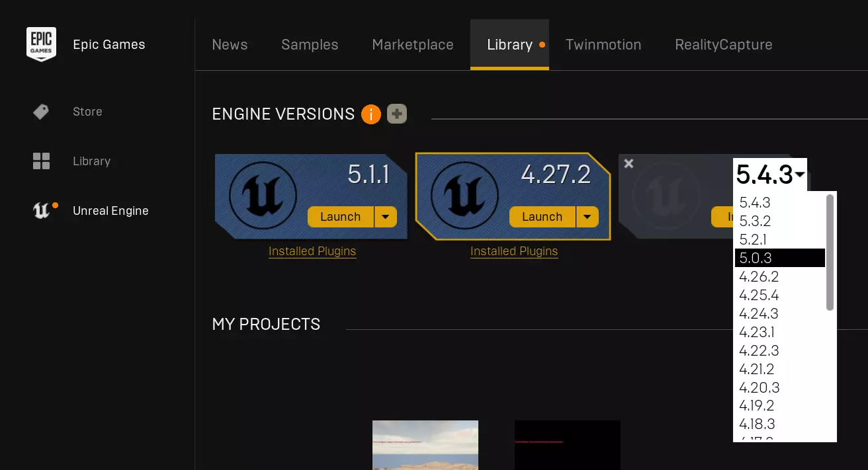Click the Unreal logo on 4.27.2 card
This screenshot has height=470, width=868.
click(x=463, y=196)
